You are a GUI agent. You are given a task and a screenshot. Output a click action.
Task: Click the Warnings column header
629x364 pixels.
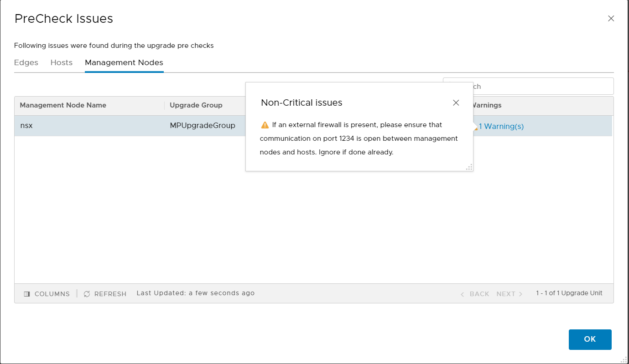486,105
